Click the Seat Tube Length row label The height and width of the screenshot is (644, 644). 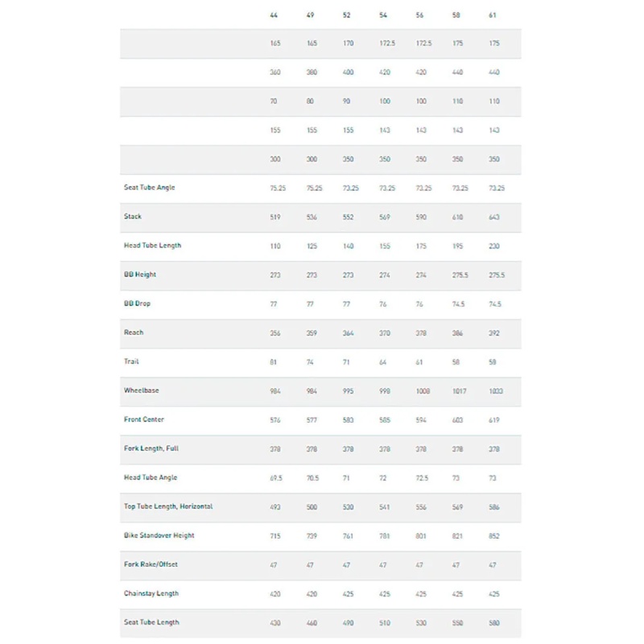pos(151,622)
